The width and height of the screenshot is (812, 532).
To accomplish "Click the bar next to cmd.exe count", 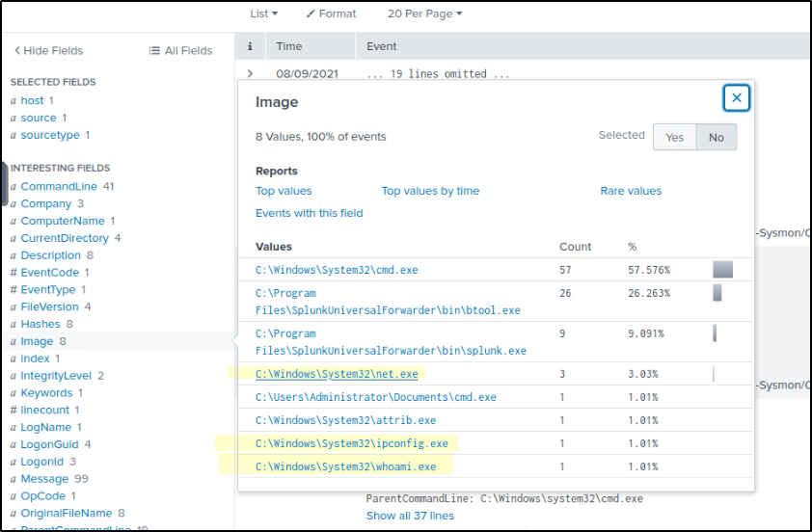I will tap(722, 270).
